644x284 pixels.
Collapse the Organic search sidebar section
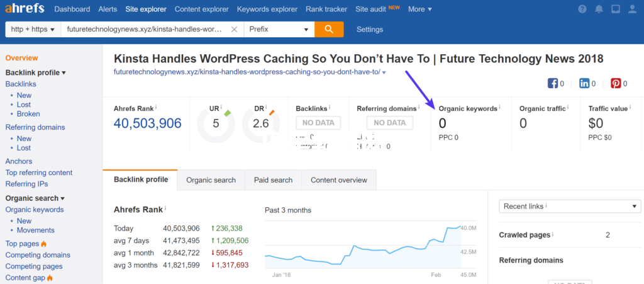point(35,198)
